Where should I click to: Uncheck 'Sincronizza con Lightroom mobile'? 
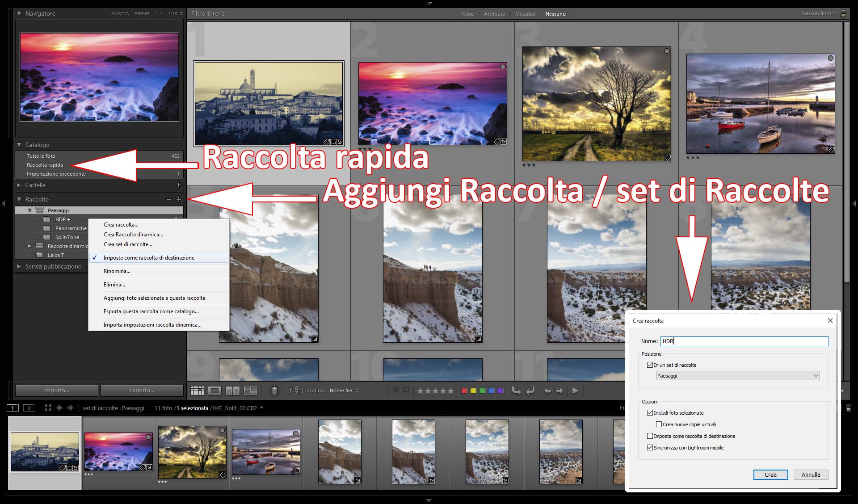(x=650, y=448)
